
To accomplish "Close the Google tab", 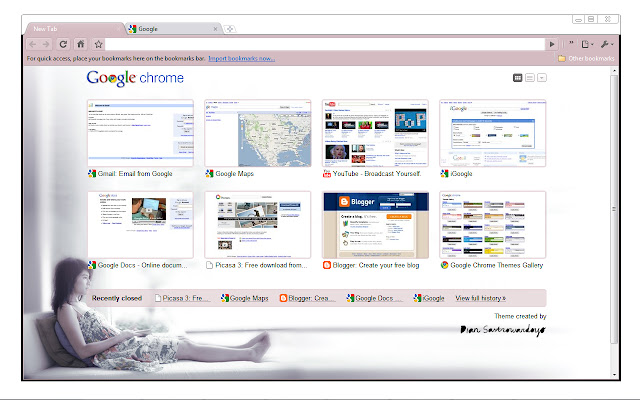I will [215, 29].
